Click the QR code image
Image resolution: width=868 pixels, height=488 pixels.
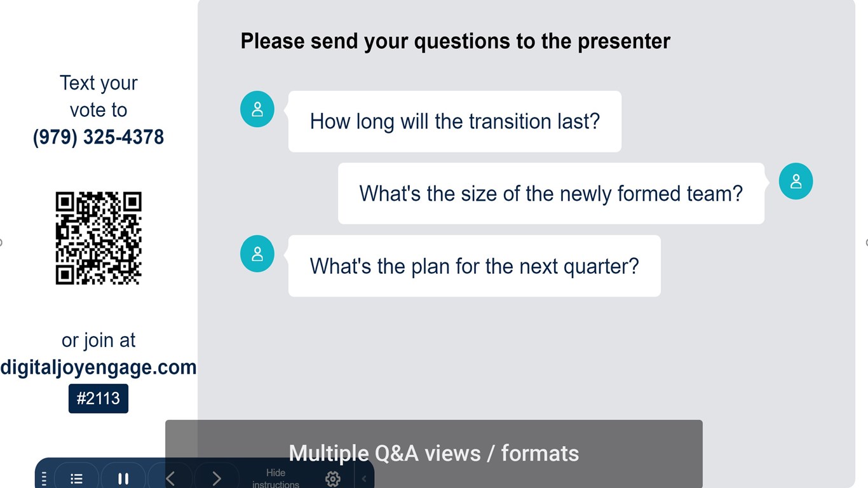[98, 238]
